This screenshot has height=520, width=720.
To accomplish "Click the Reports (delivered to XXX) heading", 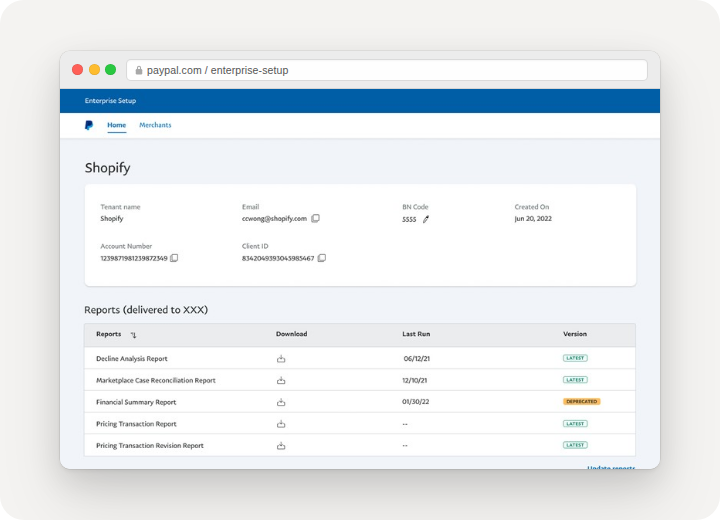I will (x=146, y=310).
